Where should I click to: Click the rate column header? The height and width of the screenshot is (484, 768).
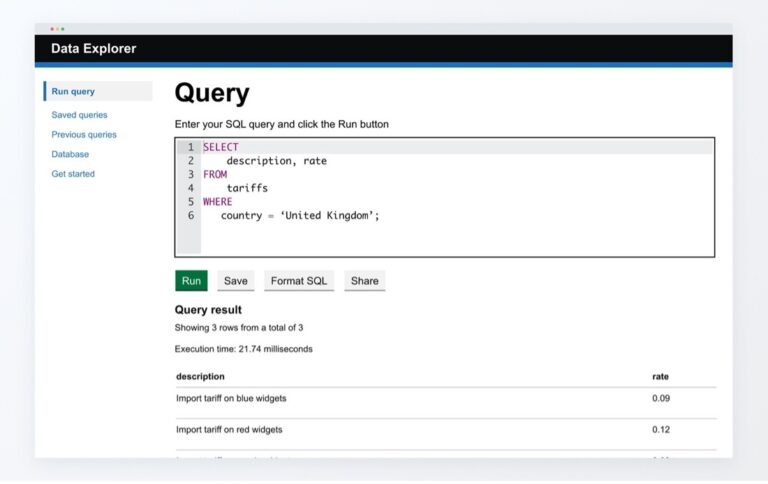[x=660, y=376]
